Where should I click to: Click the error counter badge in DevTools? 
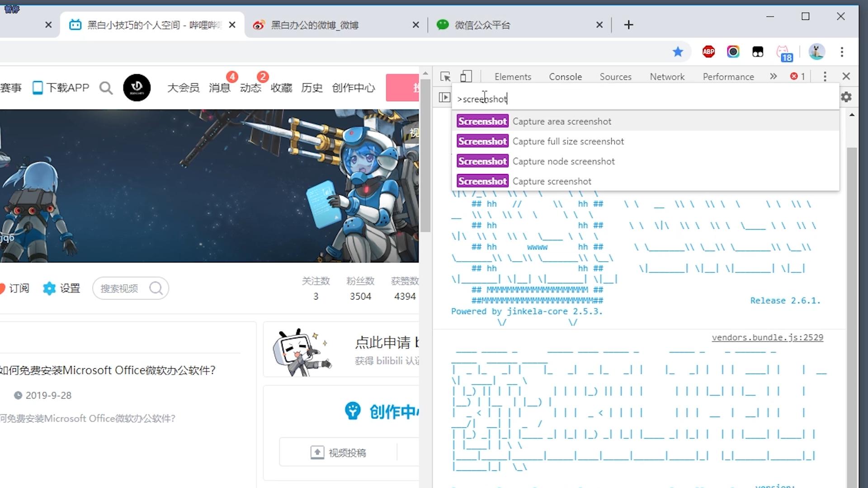click(x=797, y=76)
